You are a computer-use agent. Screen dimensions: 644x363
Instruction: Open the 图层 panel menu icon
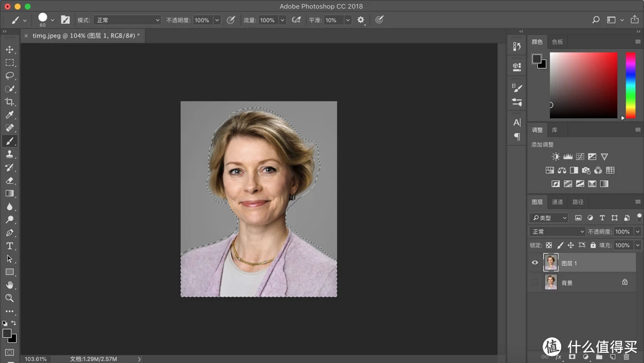tap(637, 202)
